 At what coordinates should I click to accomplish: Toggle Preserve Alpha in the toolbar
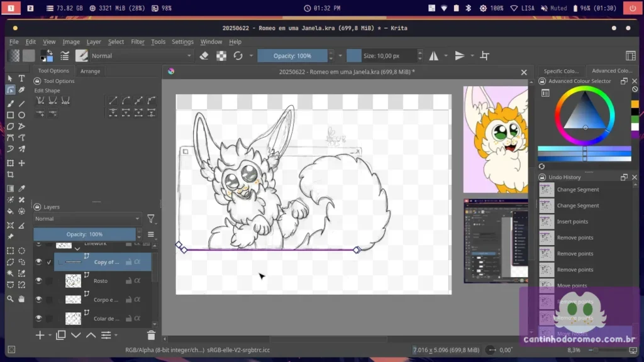click(x=221, y=56)
